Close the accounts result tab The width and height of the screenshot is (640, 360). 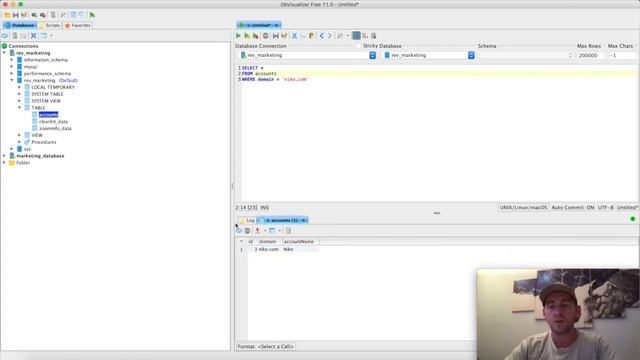click(304, 220)
